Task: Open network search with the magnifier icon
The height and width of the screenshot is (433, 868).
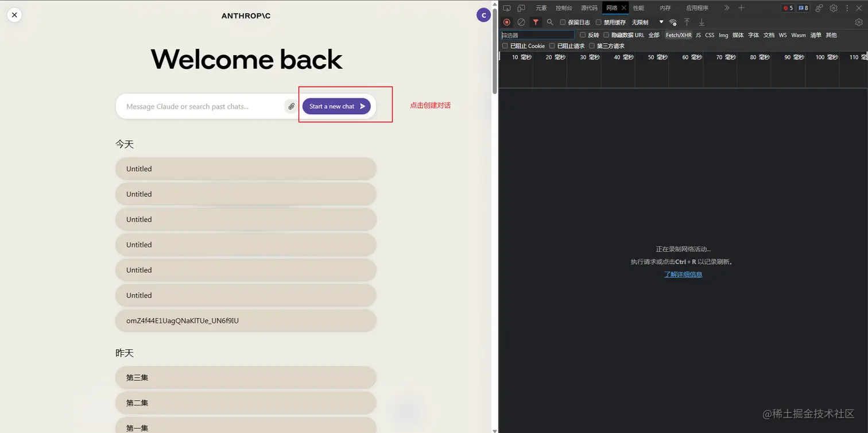Action: 550,22
